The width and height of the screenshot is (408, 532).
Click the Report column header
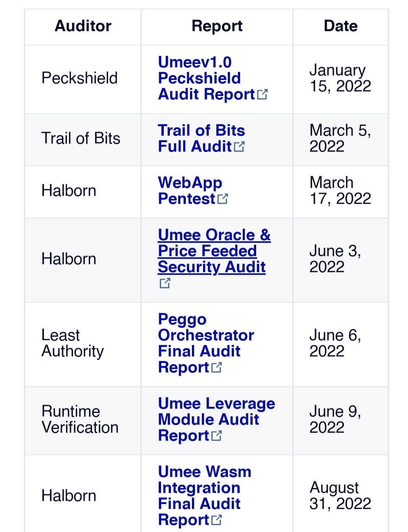[x=217, y=26]
